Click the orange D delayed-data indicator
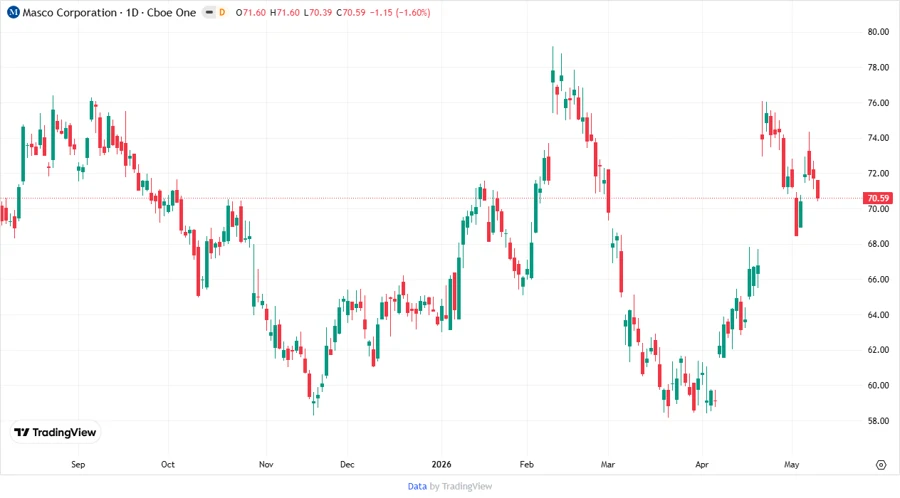This screenshot has width=900, height=498. click(x=222, y=12)
